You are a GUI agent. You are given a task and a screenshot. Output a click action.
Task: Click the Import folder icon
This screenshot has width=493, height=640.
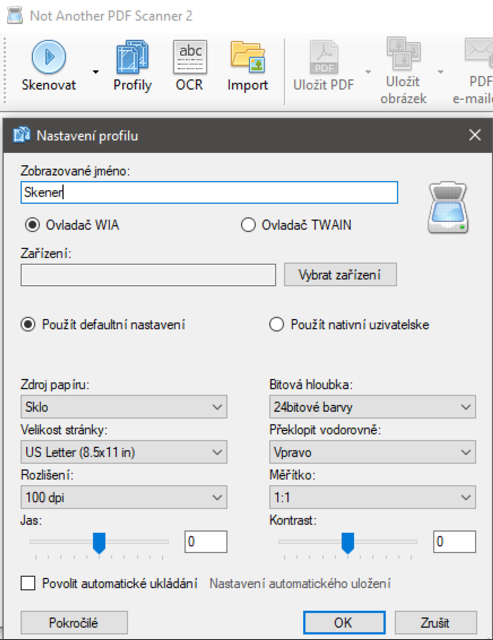coord(248,57)
